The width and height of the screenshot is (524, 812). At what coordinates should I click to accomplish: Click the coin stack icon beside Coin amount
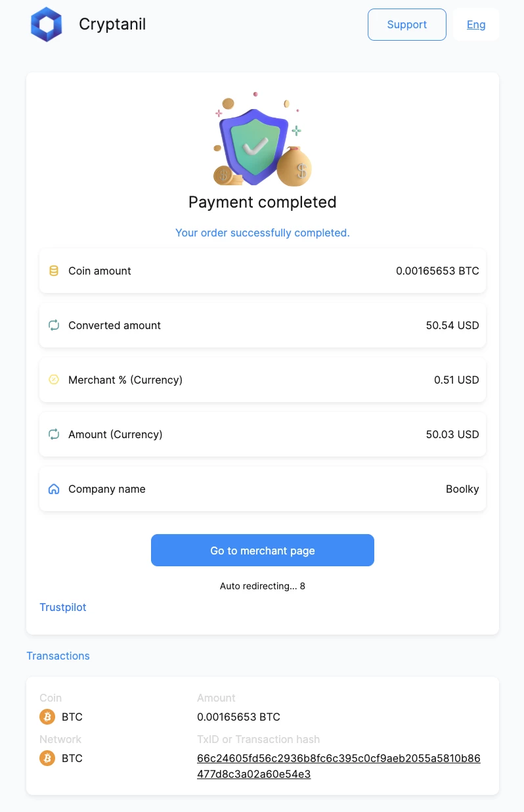(x=54, y=271)
